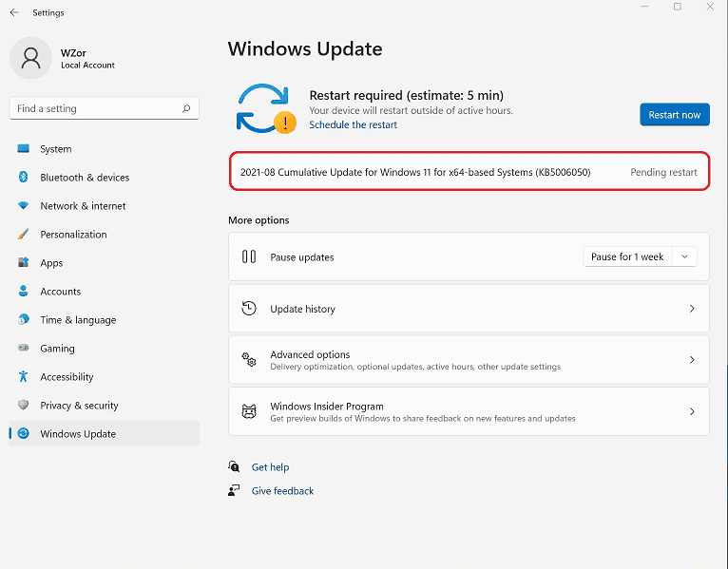
Task: Click the Advanced options title
Action: [310, 354]
